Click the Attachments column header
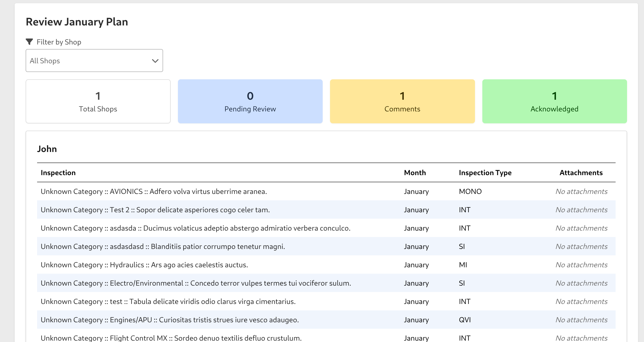The height and width of the screenshot is (342, 644). pos(581,173)
